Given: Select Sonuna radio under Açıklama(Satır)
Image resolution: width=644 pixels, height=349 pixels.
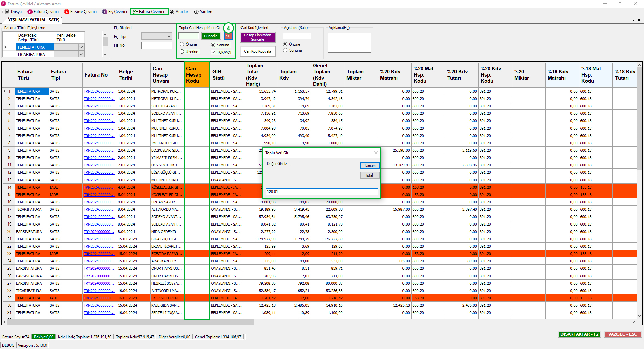Looking at the screenshot, I should click(x=285, y=50).
